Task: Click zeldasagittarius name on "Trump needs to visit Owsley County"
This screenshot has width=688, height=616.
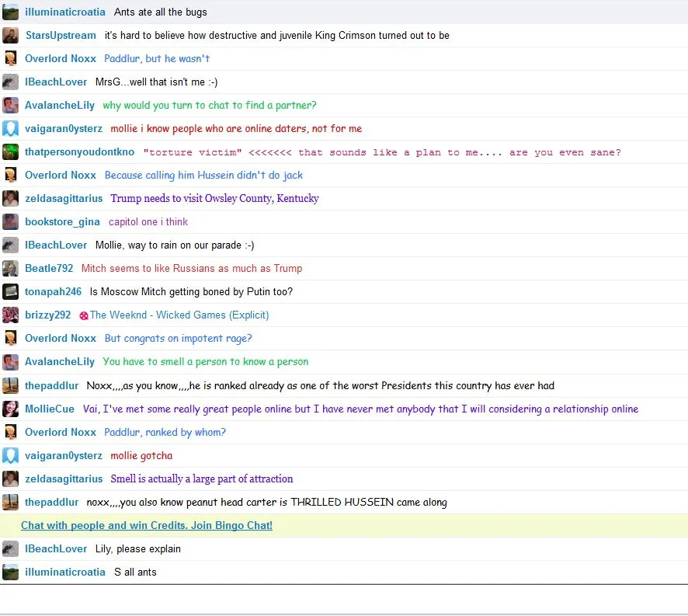Action: pyautogui.click(x=64, y=198)
